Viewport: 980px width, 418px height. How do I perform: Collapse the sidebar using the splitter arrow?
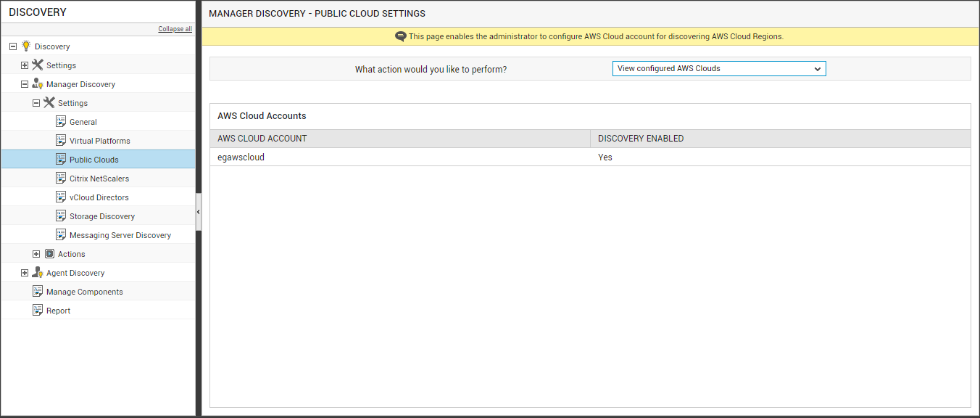click(199, 211)
